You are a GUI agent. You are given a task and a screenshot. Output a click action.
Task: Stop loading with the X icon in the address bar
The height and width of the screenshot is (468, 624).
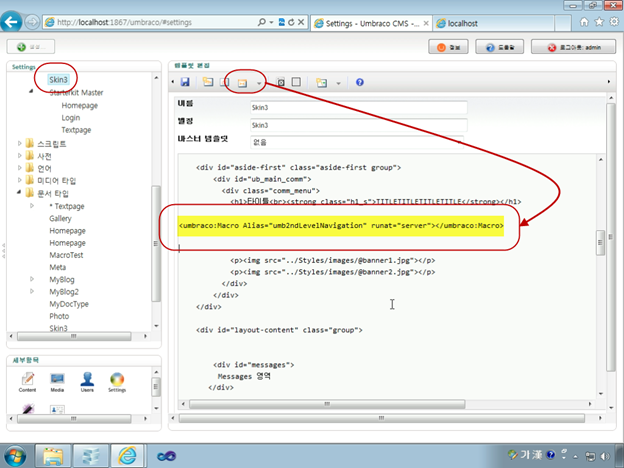[301, 22]
